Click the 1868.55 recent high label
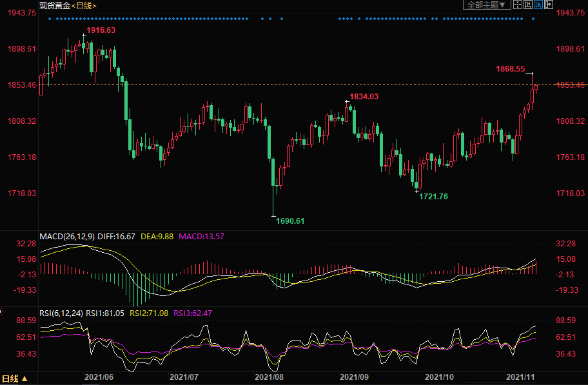 pyautogui.click(x=510, y=68)
